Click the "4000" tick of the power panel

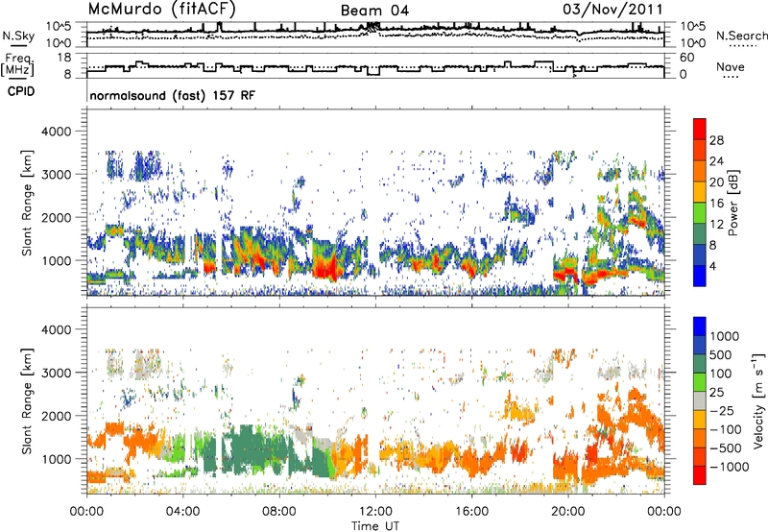coord(59,132)
